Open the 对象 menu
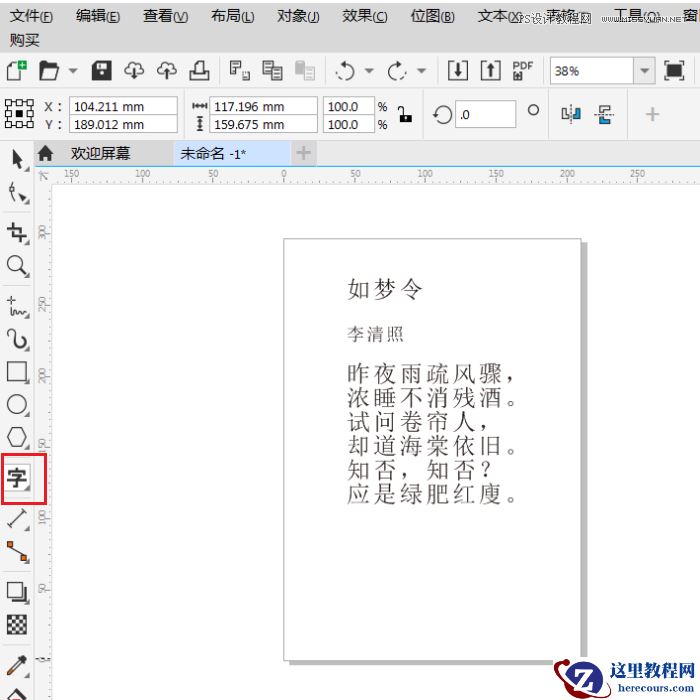 tap(298, 17)
